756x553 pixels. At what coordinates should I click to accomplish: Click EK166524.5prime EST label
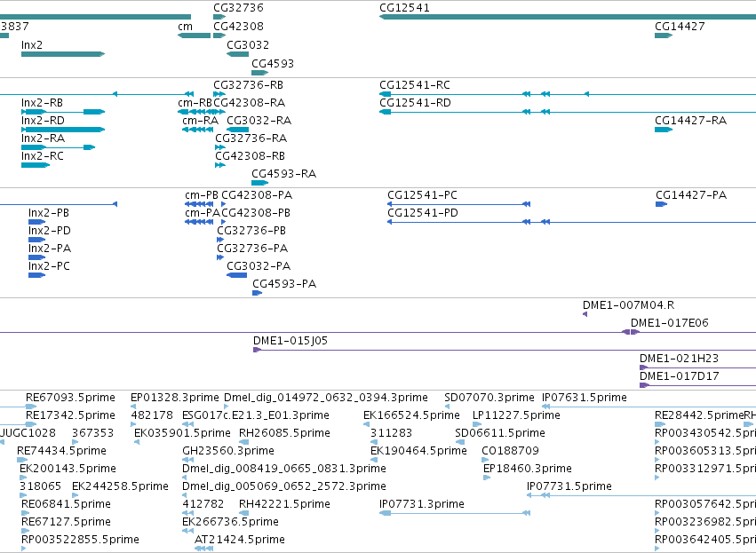(x=411, y=415)
